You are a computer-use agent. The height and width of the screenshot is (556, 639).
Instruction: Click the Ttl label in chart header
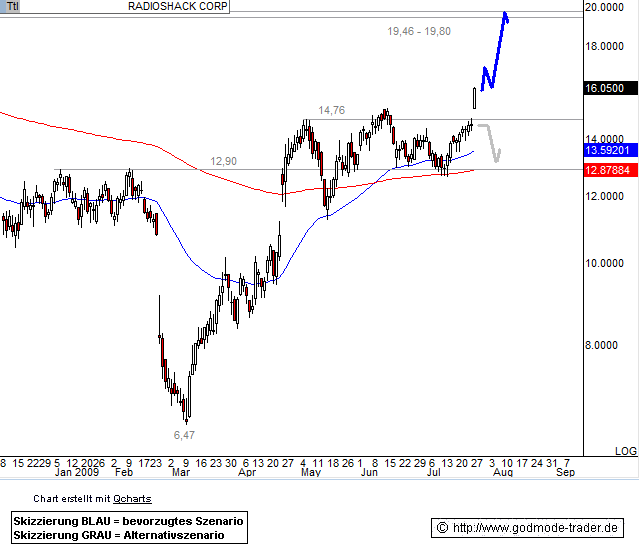point(12,6)
